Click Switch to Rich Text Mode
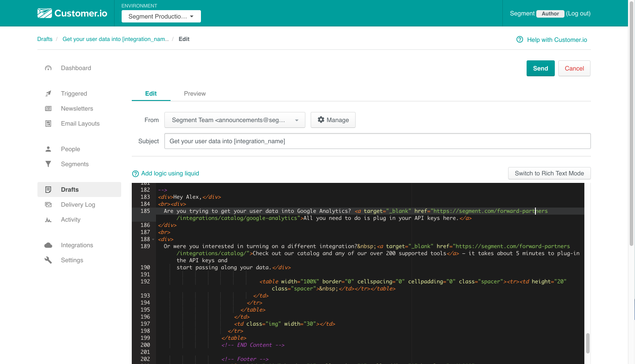Screen dimensions: 635x364 pyautogui.click(x=549, y=174)
